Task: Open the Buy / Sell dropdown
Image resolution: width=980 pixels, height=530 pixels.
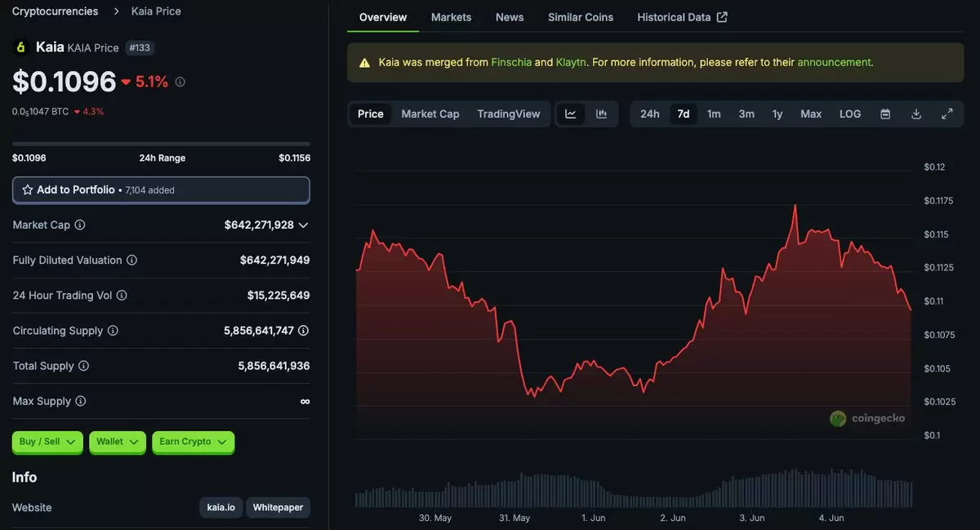Action: tap(47, 442)
